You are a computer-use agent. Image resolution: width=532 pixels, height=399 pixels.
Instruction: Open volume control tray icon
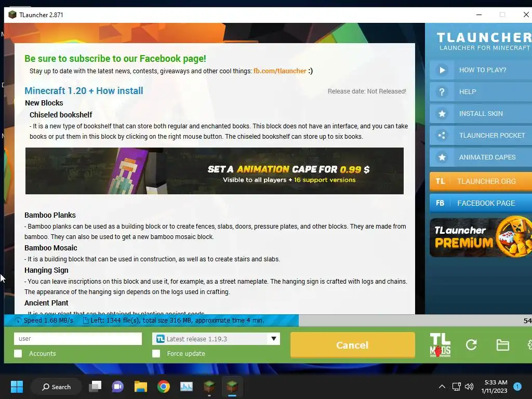pyautogui.click(x=469, y=387)
